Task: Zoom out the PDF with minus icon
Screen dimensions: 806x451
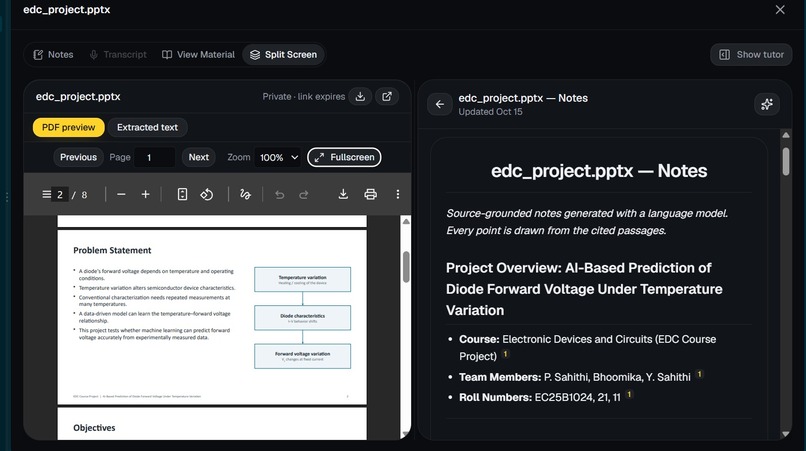Action: click(x=121, y=194)
